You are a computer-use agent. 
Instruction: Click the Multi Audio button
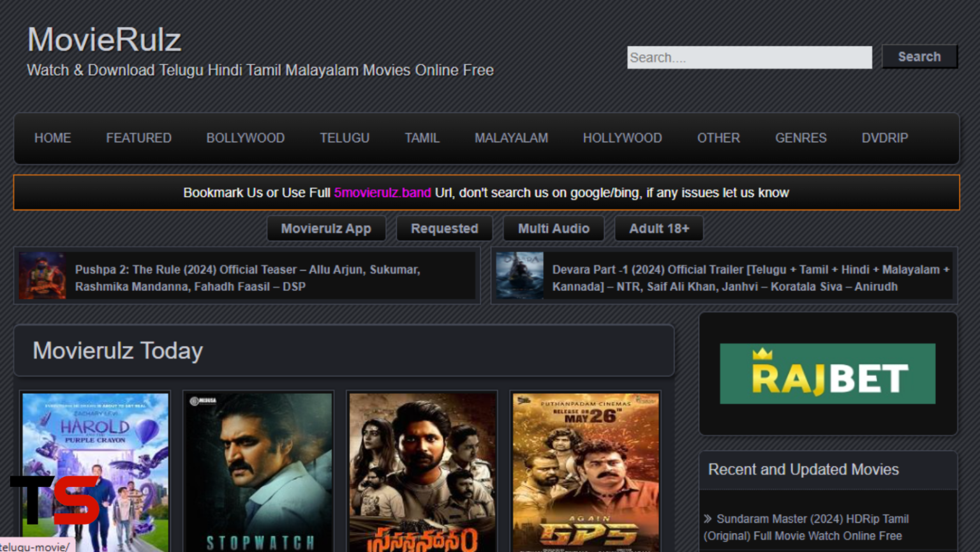(x=554, y=228)
